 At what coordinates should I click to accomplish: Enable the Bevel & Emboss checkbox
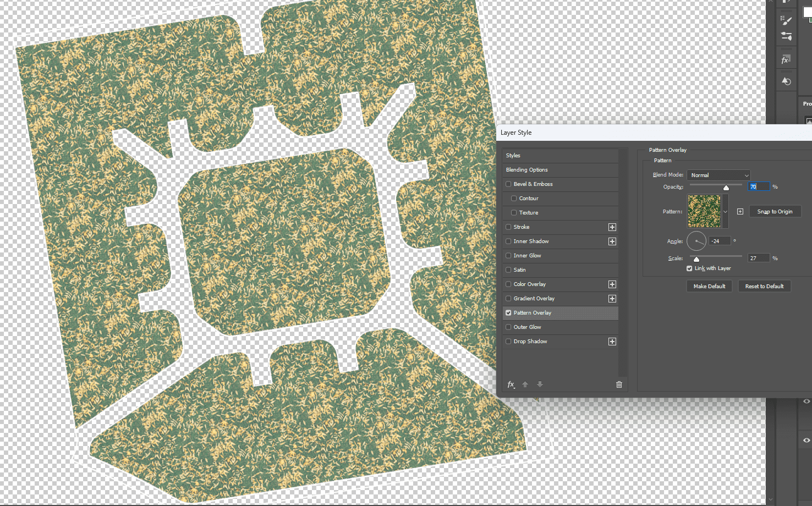508,184
